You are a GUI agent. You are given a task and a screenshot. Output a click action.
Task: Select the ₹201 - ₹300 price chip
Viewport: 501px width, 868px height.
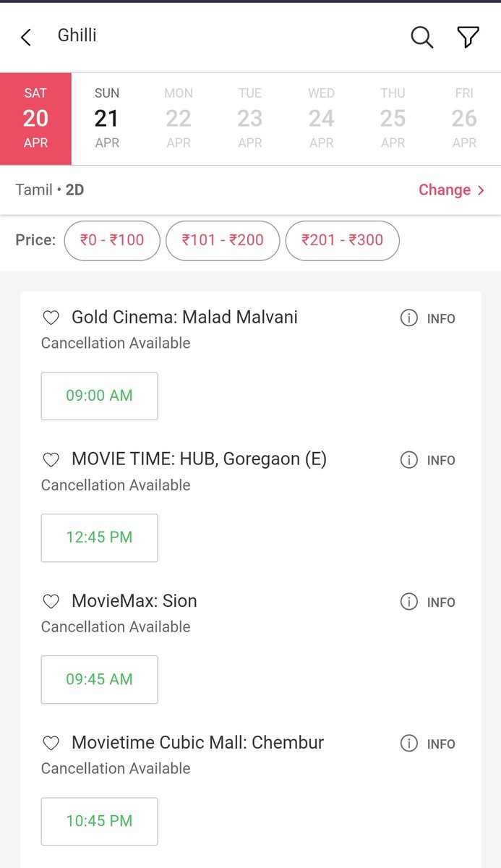(342, 240)
